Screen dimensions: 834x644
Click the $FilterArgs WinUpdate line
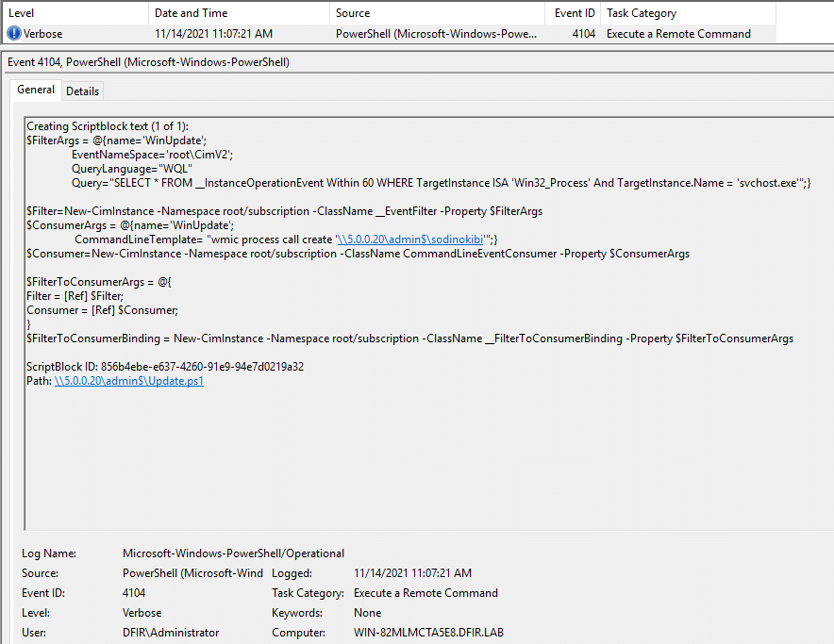[116, 140]
